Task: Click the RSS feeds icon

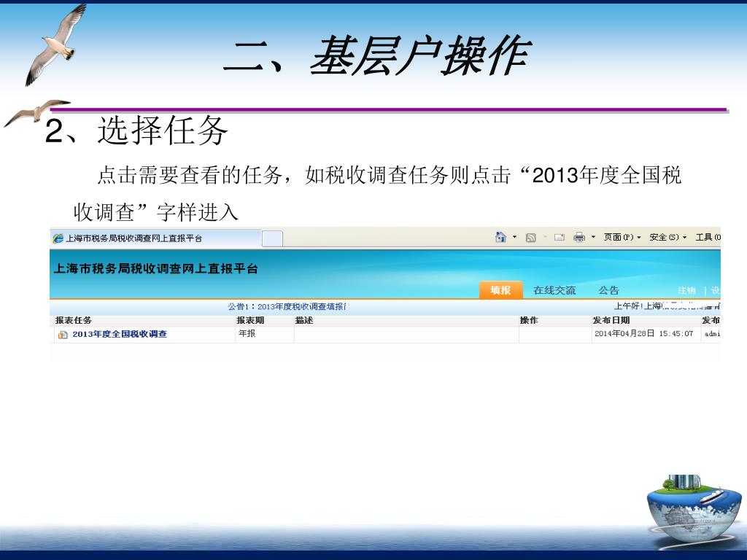Action: click(531, 237)
